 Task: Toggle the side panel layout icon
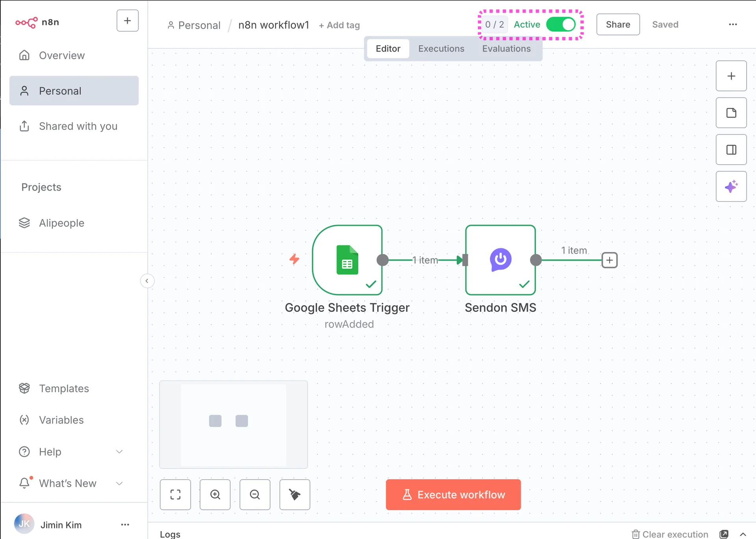click(731, 150)
